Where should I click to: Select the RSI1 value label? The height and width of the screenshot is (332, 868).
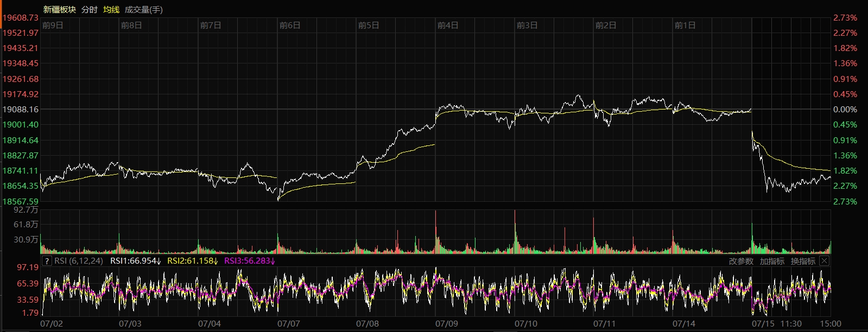pyautogui.click(x=136, y=261)
